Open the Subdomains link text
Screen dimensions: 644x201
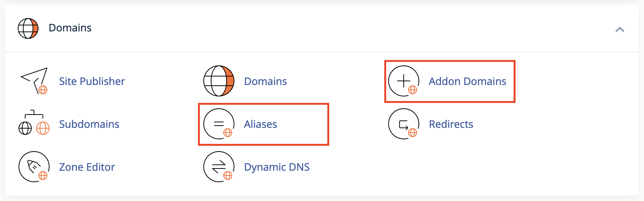[89, 124]
